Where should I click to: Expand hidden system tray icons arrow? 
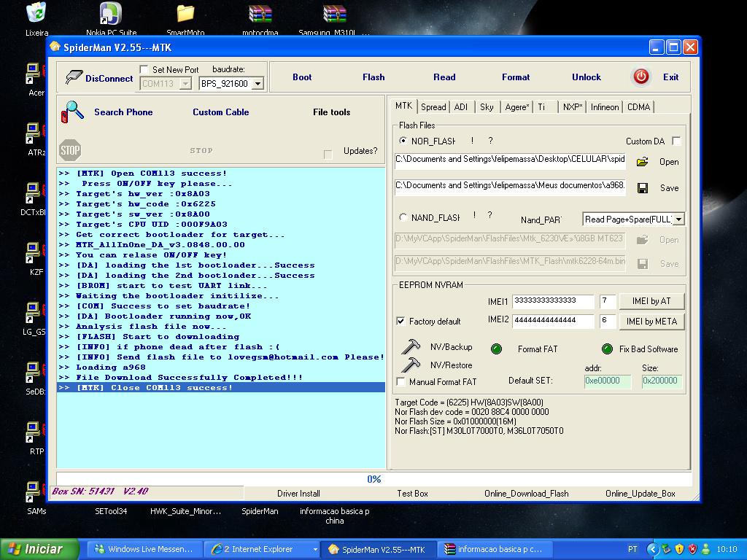(x=652, y=549)
